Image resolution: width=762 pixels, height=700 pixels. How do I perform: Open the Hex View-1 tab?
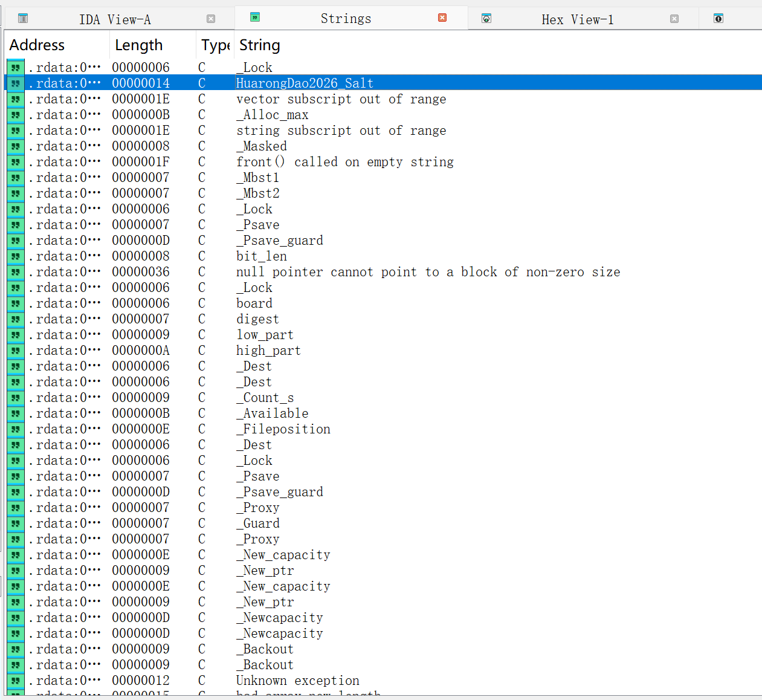577,19
